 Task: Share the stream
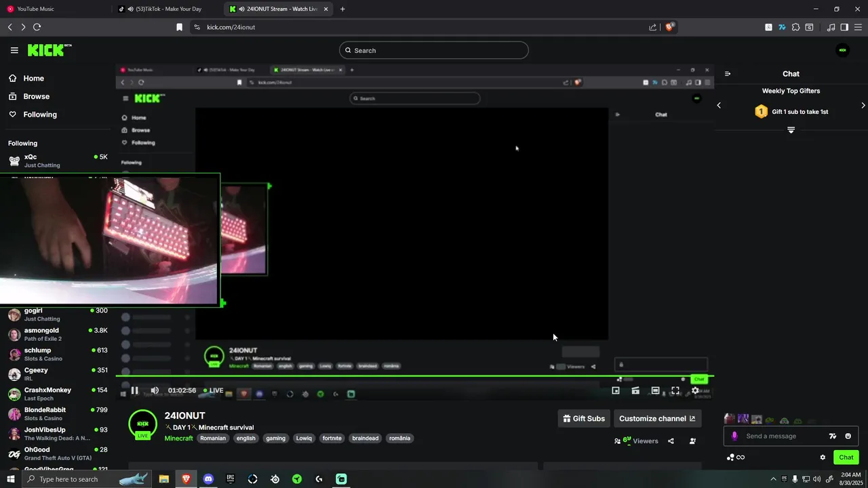point(671,441)
